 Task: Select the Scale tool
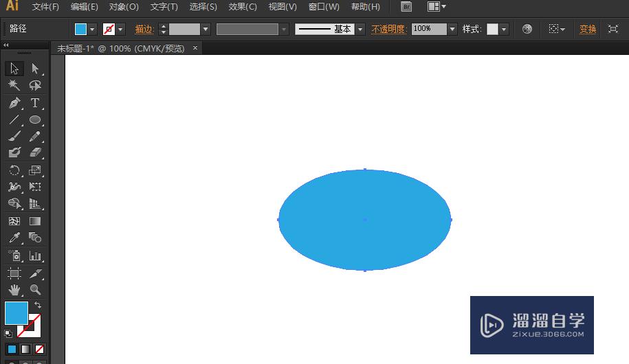tap(35, 170)
